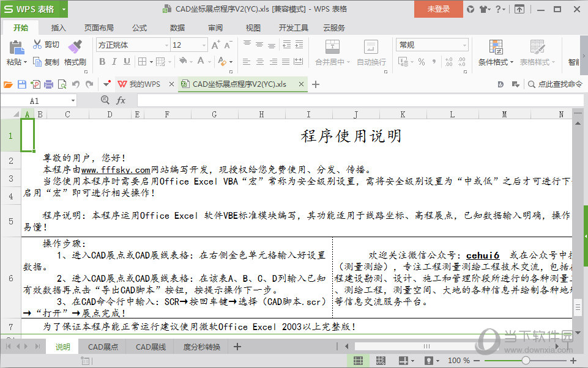
Task: Click the Undo arrow icon
Action: [75, 84]
